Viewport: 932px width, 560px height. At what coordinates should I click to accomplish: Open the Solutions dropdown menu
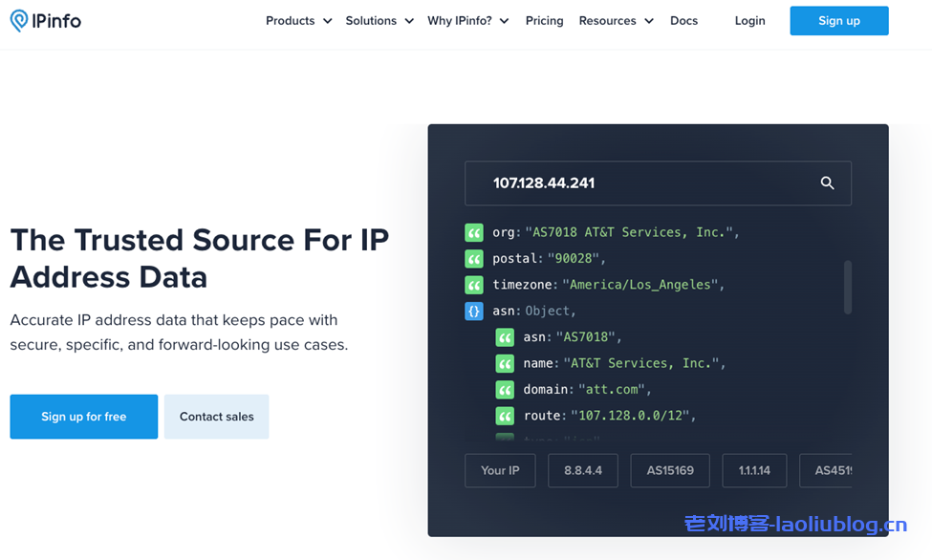[x=379, y=21]
